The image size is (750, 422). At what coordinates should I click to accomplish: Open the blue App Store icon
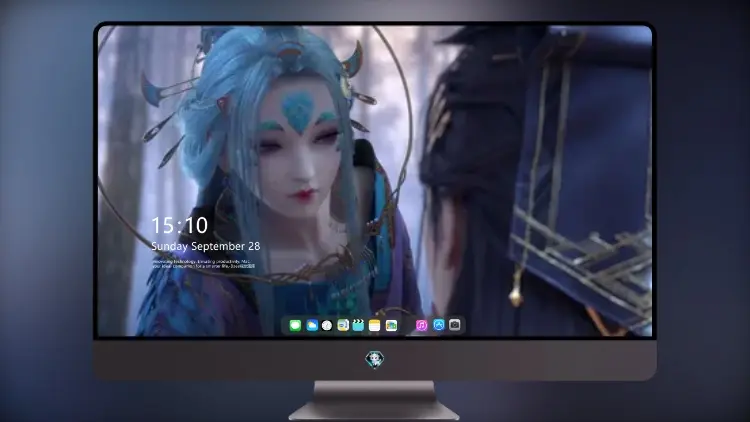(x=439, y=325)
